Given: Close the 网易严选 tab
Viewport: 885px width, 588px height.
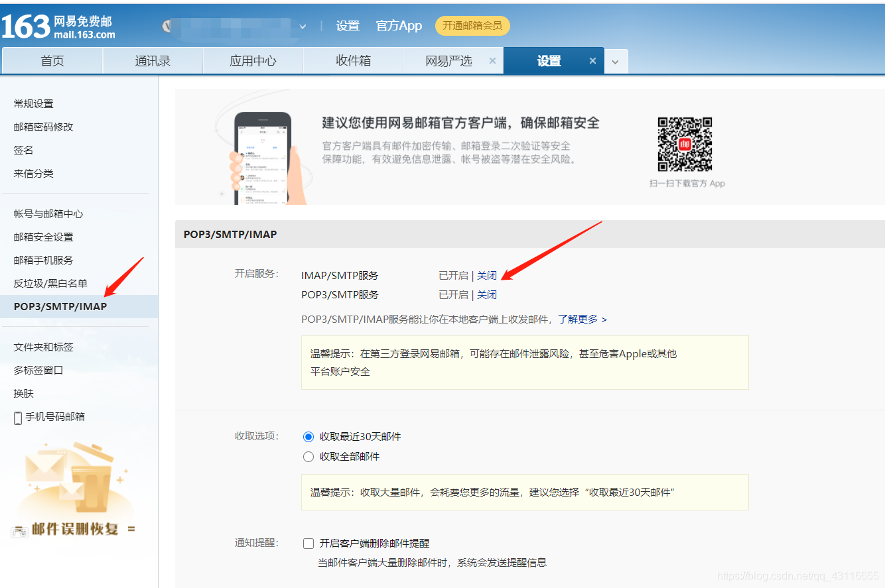Looking at the screenshot, I should click(x=492, y=60).
